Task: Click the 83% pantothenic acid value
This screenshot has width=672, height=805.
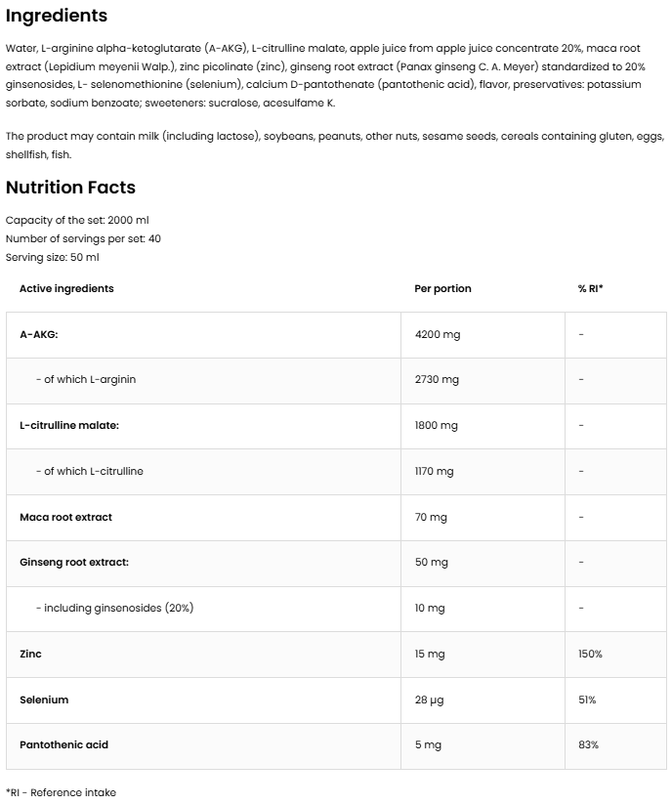Action: pyautogui.click(x=588, y=744)
